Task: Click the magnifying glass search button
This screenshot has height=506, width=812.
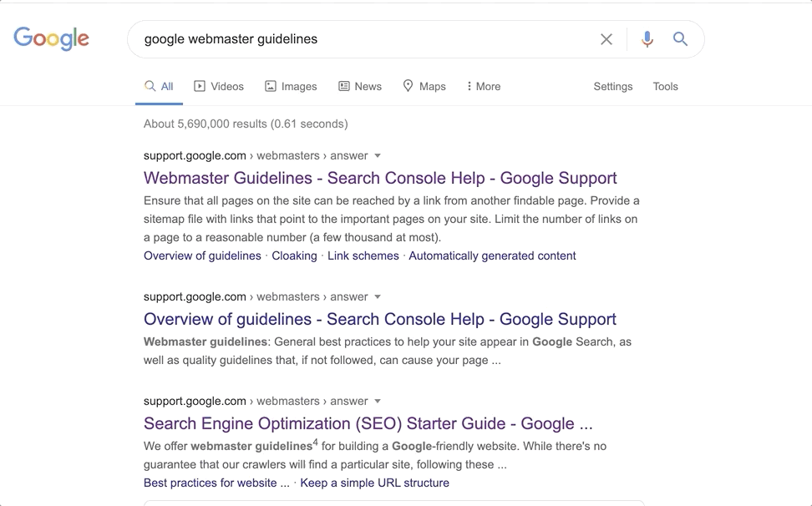Action: 681,39
